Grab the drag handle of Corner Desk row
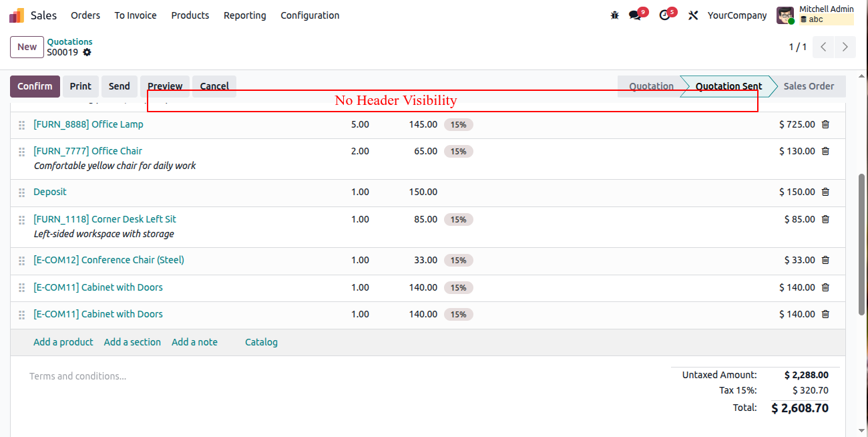The image size is (868, 437). coord(21,220)
